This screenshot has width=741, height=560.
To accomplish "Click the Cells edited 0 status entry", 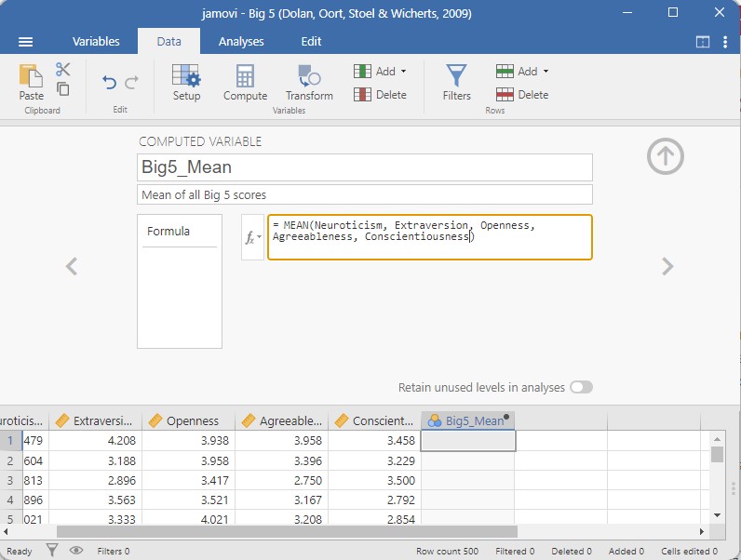I will point(689,551).
